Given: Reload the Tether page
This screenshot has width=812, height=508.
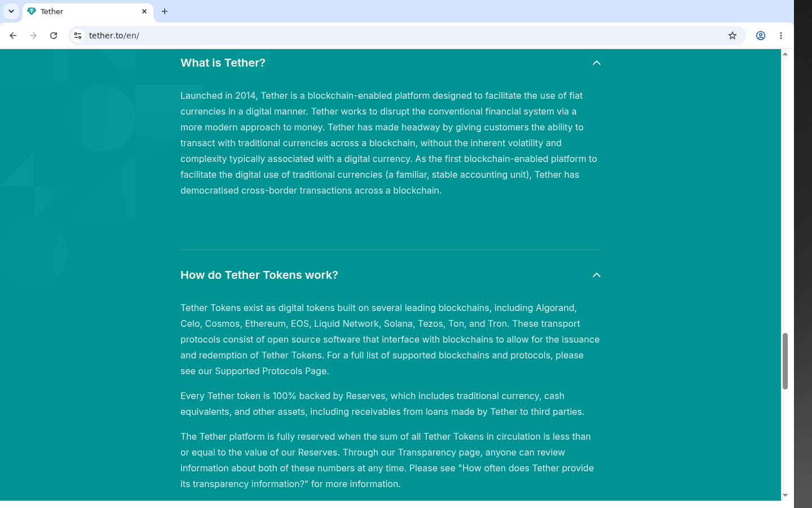Looking at the screenshot, I should (x=54, y=36).
